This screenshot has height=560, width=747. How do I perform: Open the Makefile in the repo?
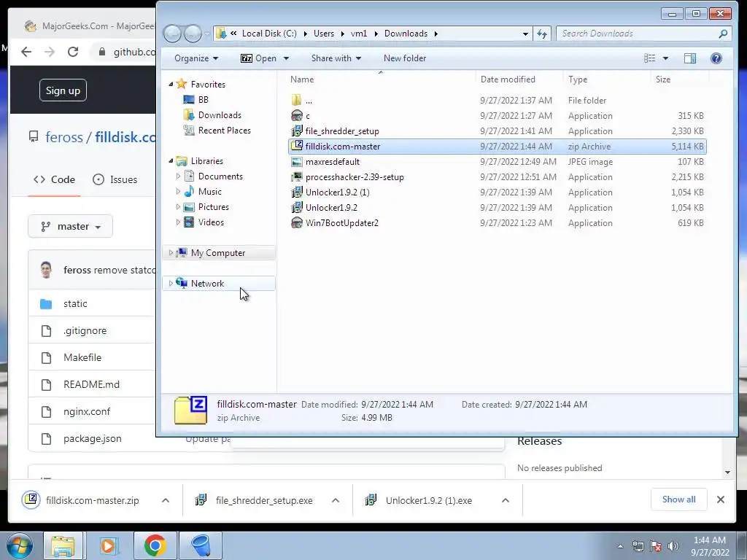point(82,357)
